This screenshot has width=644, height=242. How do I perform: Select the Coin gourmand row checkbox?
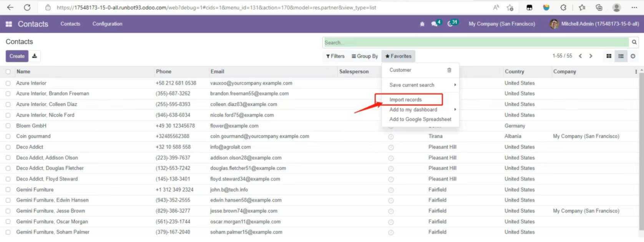coord(8,136)
